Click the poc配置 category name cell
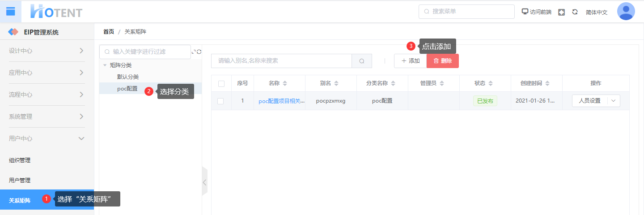 [x=382, y=101]
